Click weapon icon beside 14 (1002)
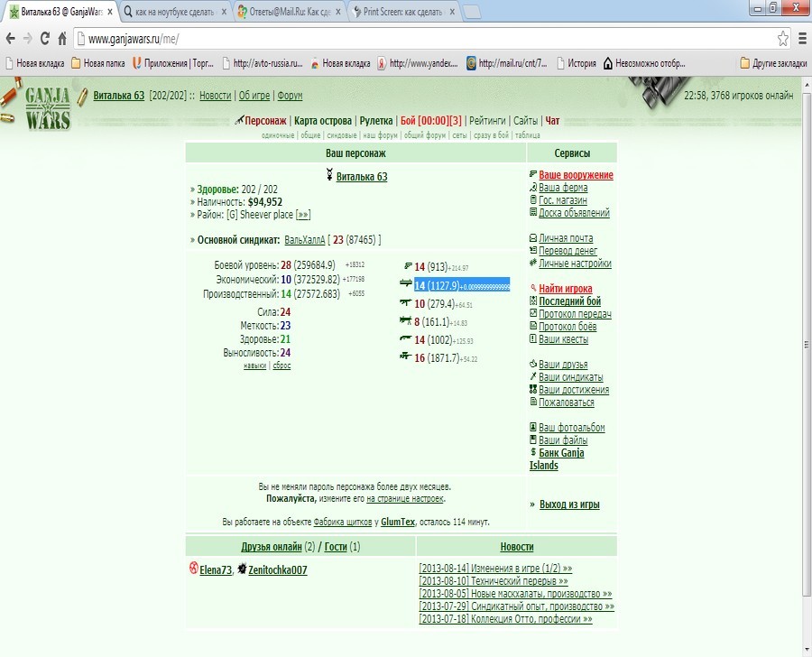The image size is (812, 657). pos(405,338)
